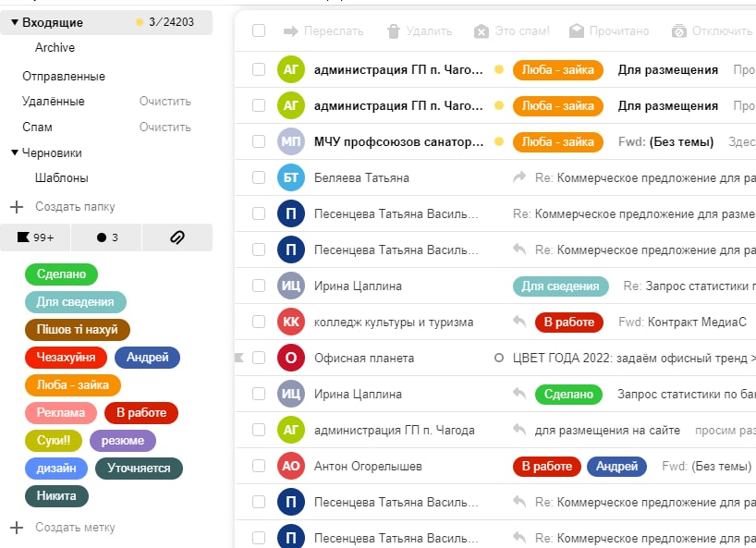Click avatar АО of Антон Огорелышев
Viewport: 756px width, 548px height.
pos(291,466)
